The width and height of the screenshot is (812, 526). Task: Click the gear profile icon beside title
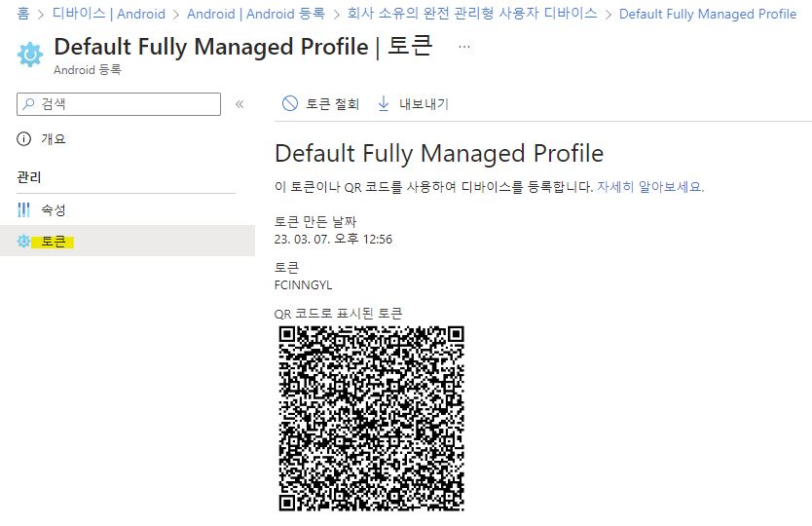(x=30, y=54)
